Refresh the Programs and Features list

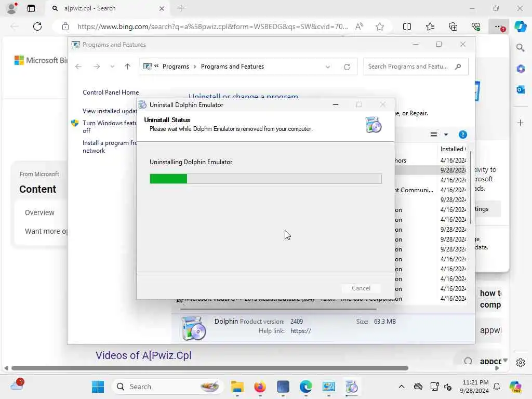tap(347, 67)
